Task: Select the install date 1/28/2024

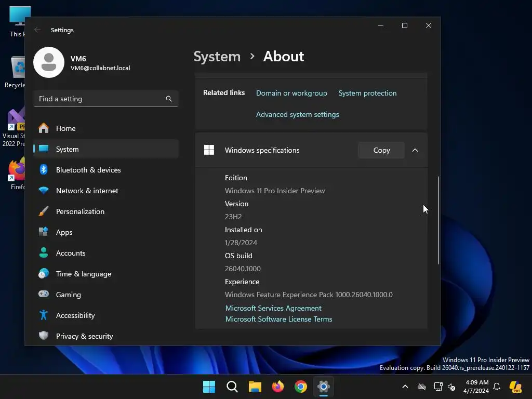Action: click(241, 243)
